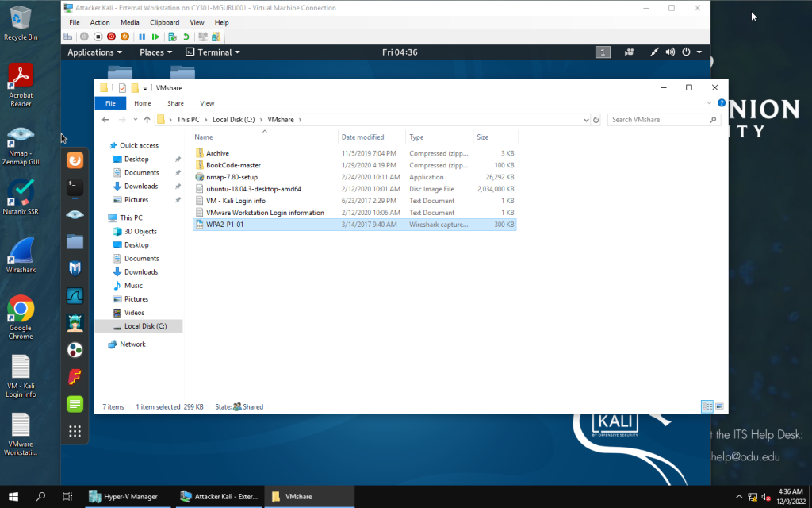Click Ctrl+Alt+Delete icon in VM toolbar
The width and height of the screenshot is (812, 508).
(68, 37)
